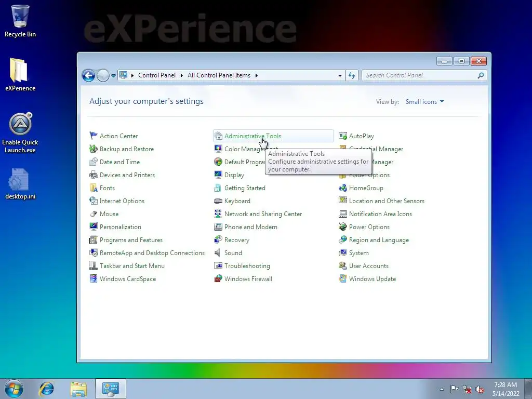Go back with the Back arrow button
This screenshot has width=532, height=399.
click(88, 75)
